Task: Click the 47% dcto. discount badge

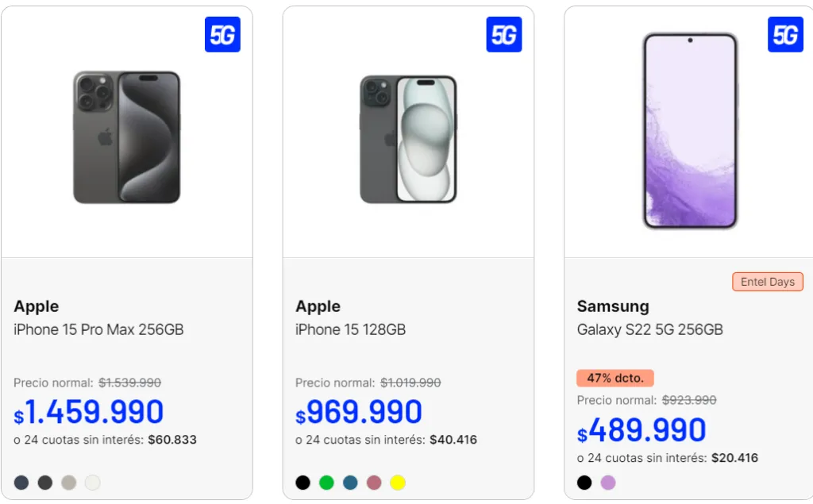Action: point(615,378)
